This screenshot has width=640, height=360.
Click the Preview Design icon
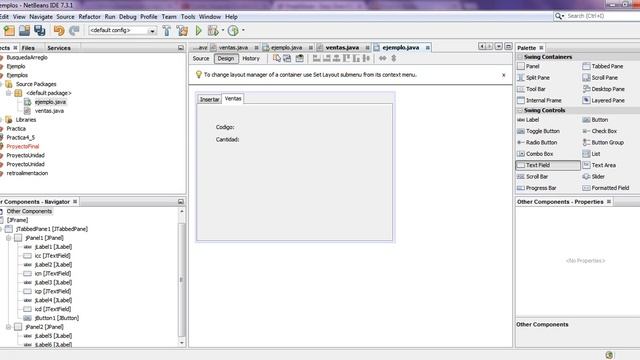point(300,58)
